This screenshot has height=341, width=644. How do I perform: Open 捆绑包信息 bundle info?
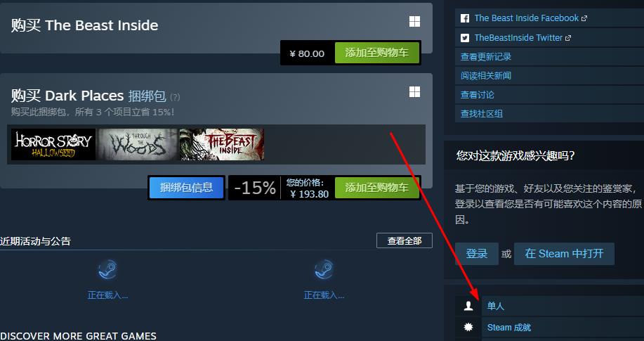coord(187,188)
